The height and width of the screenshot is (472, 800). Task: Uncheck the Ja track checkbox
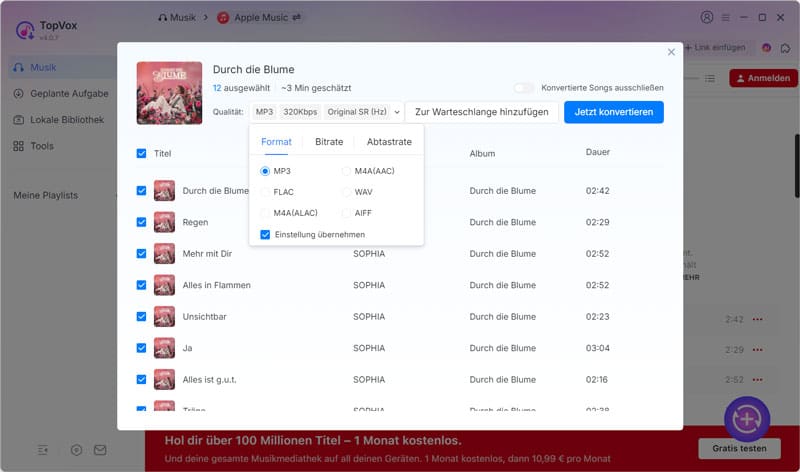pos(141,348)
